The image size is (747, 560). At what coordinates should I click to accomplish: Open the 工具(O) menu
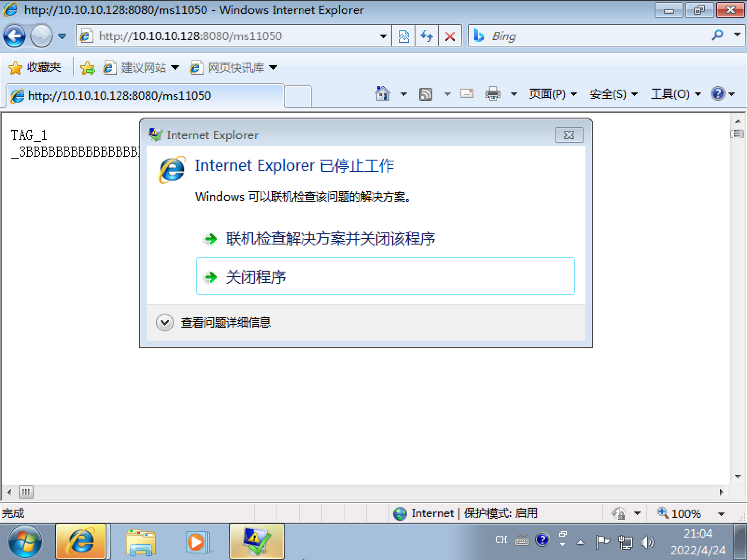676,94
